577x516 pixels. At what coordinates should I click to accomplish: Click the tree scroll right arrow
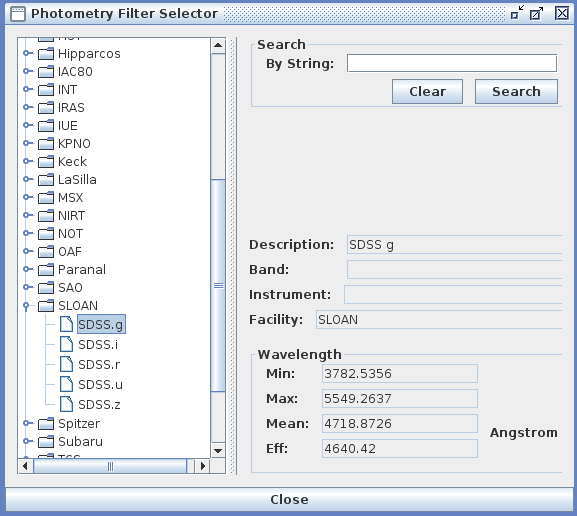[203, 466]
